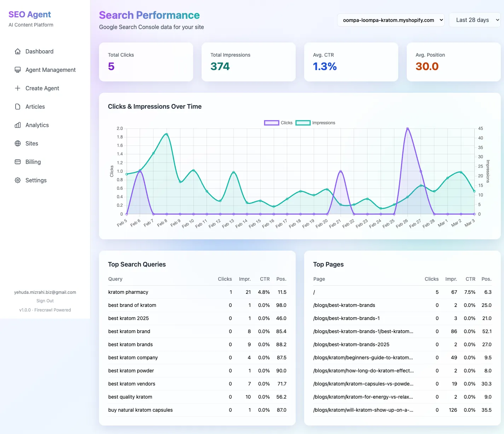Viewport: 504px width, 434px height.
Task: Click the Sign Out link
Action: pyautogui.click(x=45, y=301)
